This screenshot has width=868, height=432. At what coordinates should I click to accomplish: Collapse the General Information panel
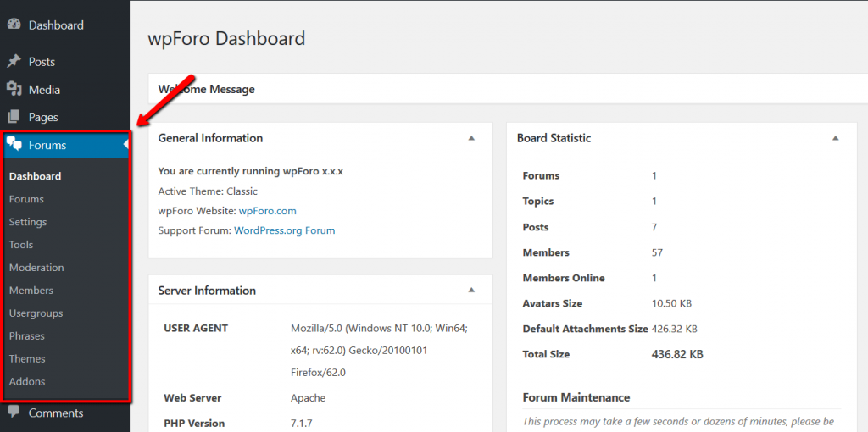coord(471,138)
